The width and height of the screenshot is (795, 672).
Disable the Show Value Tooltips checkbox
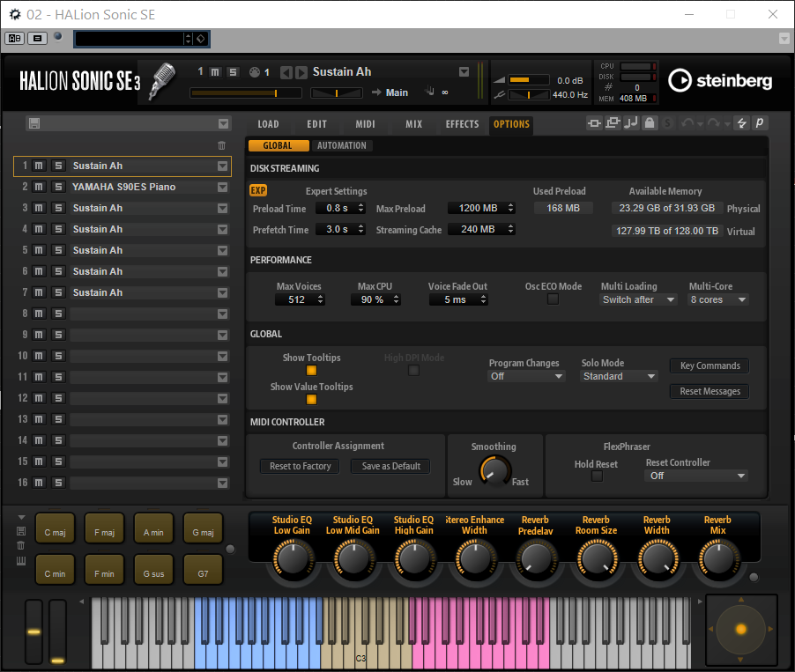(311, 399)
